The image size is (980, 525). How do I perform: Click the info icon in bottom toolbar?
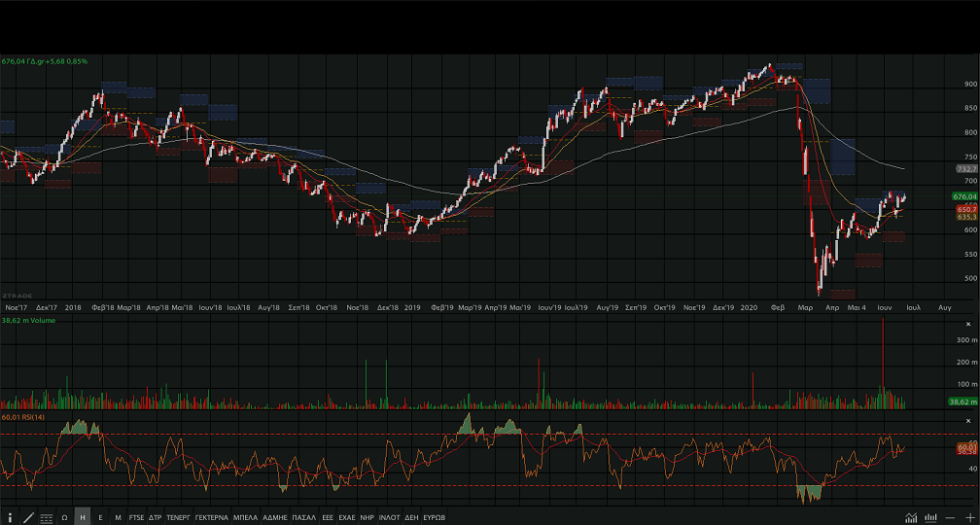pos(10,517)
